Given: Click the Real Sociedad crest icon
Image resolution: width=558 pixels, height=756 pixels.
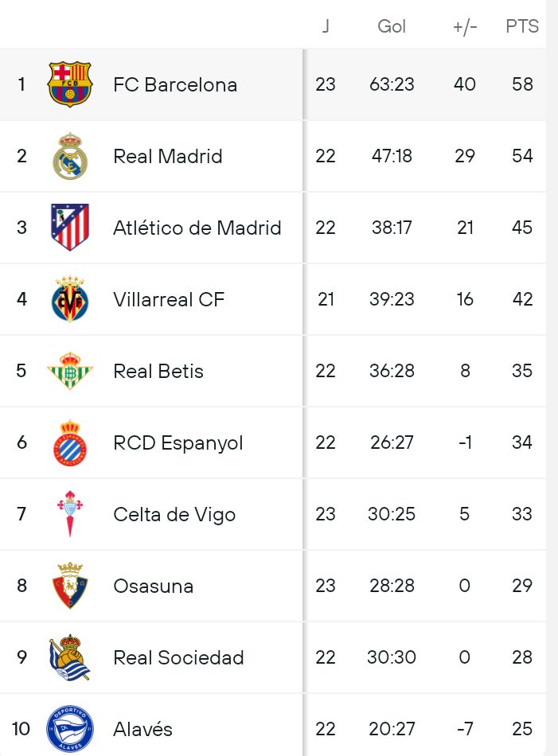Looking at the screenshot, I should [70, 657].
